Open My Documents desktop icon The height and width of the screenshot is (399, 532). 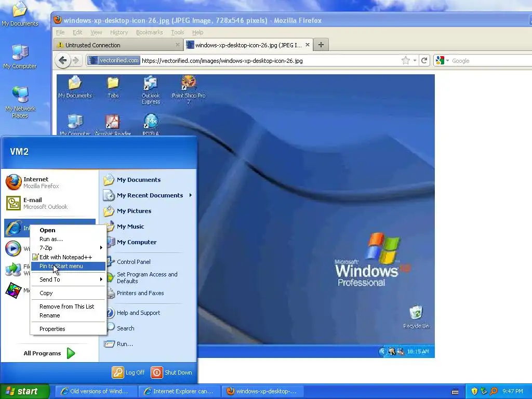click(20, 14)
